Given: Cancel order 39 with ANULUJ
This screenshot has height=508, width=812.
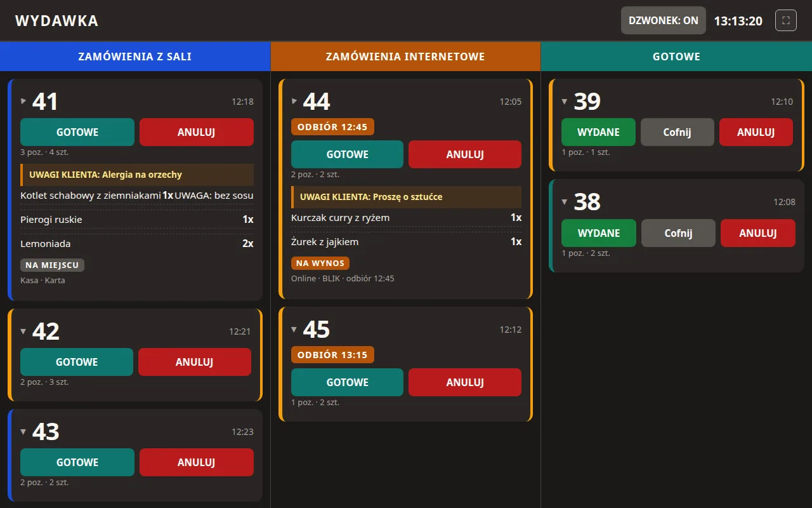Looking at the screenshot, I should 756,132.
